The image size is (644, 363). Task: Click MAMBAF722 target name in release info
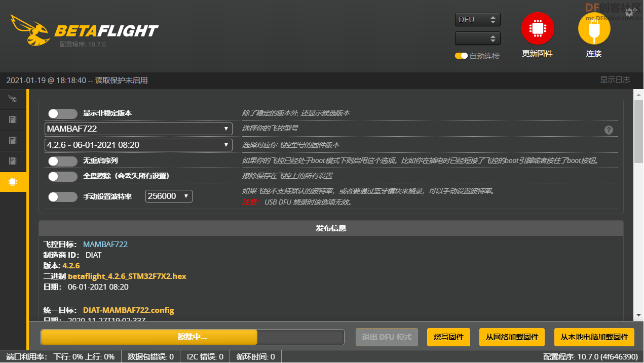point(105,245)
